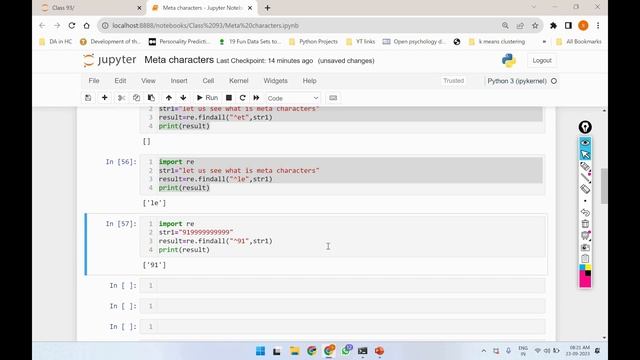Viewport: 640px width, 360px height.
Task: Open the File menu
Action: pyautogui.click(x=94, y=81)
